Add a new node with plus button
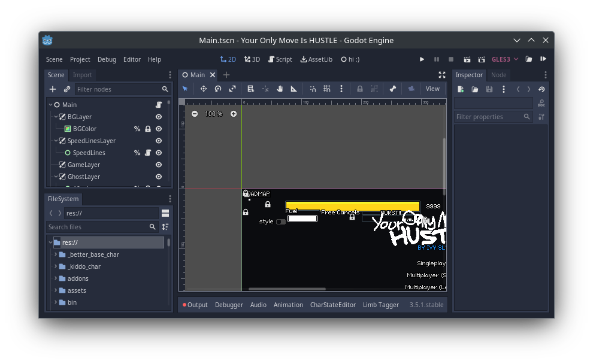Viewport: 593px width, 364px height. pos(53,89)
